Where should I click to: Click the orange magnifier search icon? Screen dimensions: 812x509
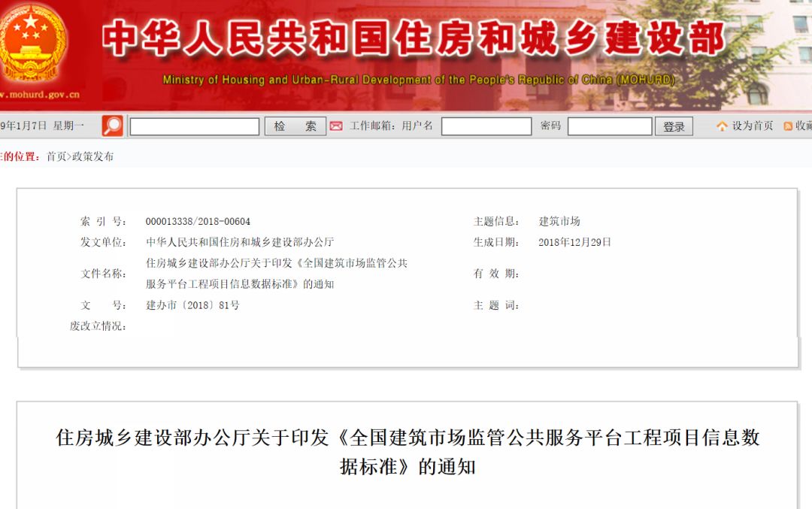point(112,126)
